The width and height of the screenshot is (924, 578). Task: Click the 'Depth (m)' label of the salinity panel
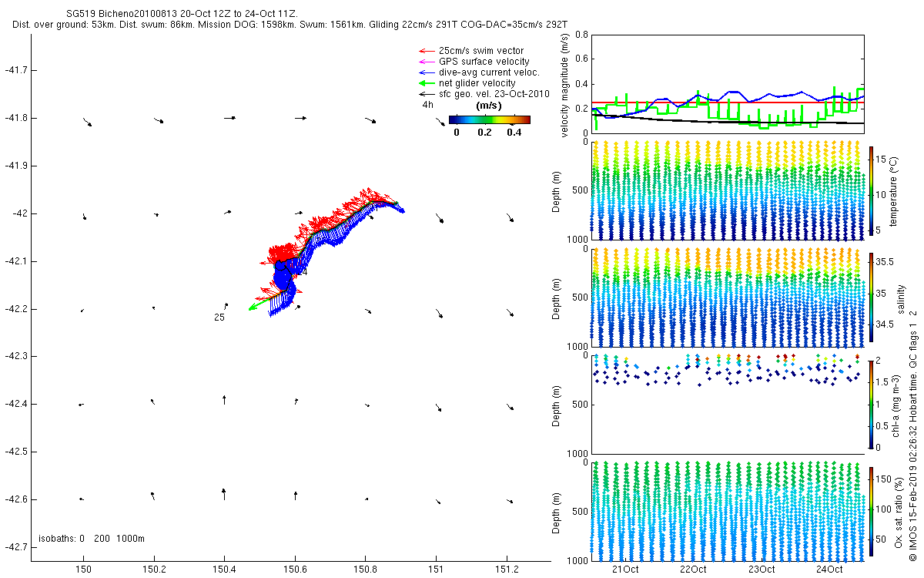(557, 297)
